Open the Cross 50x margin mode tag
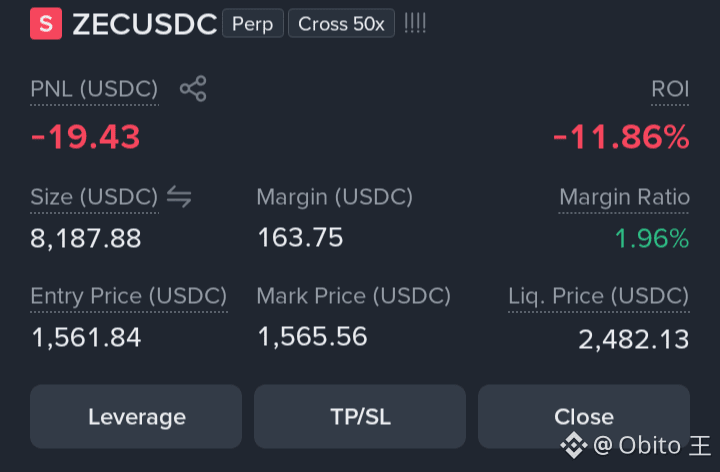The width and height of the screenshot is (720, 472). pyautogui.click(x=341, y=24)
